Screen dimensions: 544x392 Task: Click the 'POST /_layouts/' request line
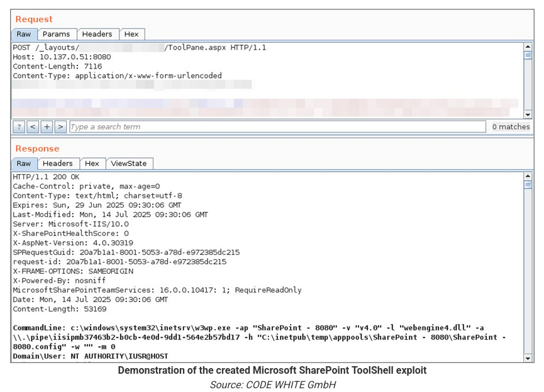click(139, 48)
